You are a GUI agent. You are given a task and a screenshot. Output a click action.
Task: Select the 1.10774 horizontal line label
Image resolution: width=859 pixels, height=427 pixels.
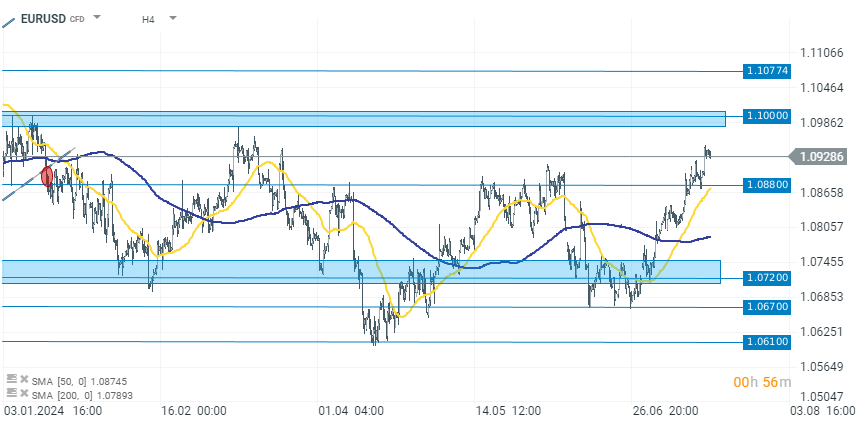(x=766, y=71)
